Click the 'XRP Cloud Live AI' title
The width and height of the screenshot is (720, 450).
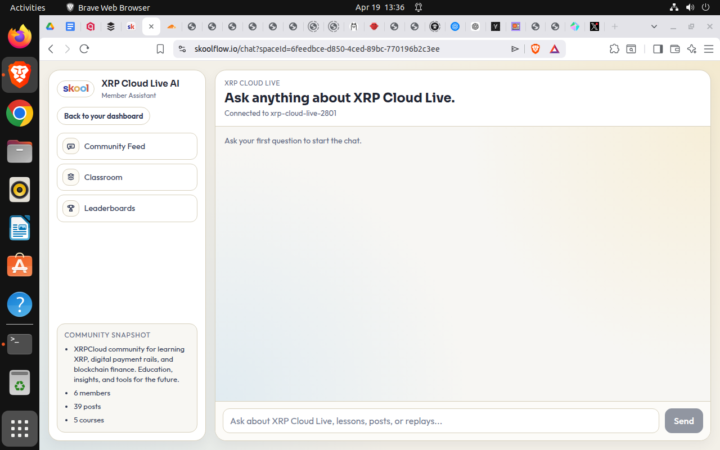coord(140,84)
